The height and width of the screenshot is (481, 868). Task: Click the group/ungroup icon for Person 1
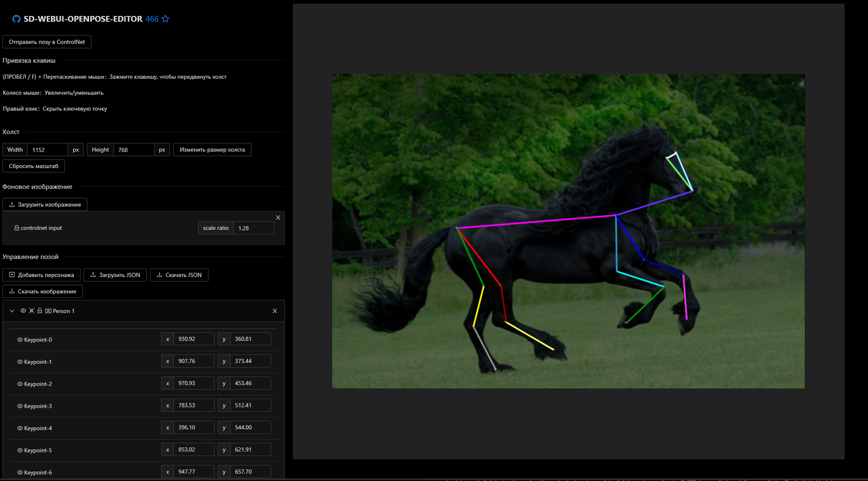point(31,311)
